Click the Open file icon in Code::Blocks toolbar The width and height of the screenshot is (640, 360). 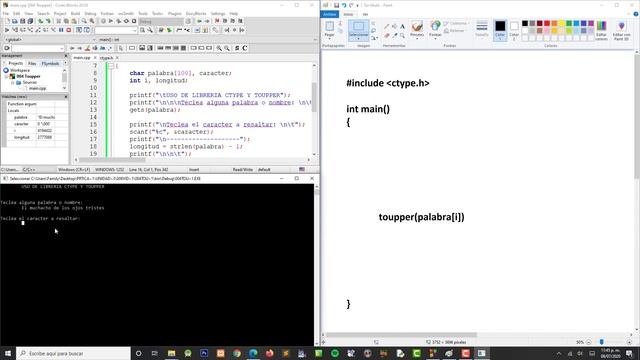pyautogui.click(x=15, y=21)
